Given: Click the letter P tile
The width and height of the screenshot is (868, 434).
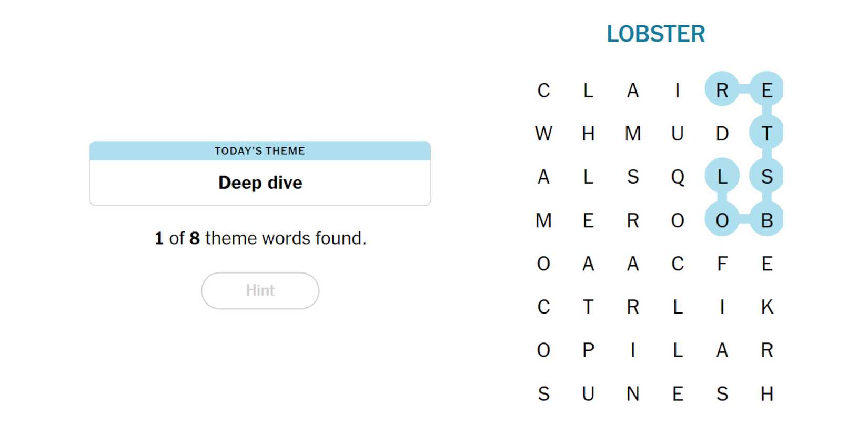Looking at the screenshot, I should pos(588,350).
